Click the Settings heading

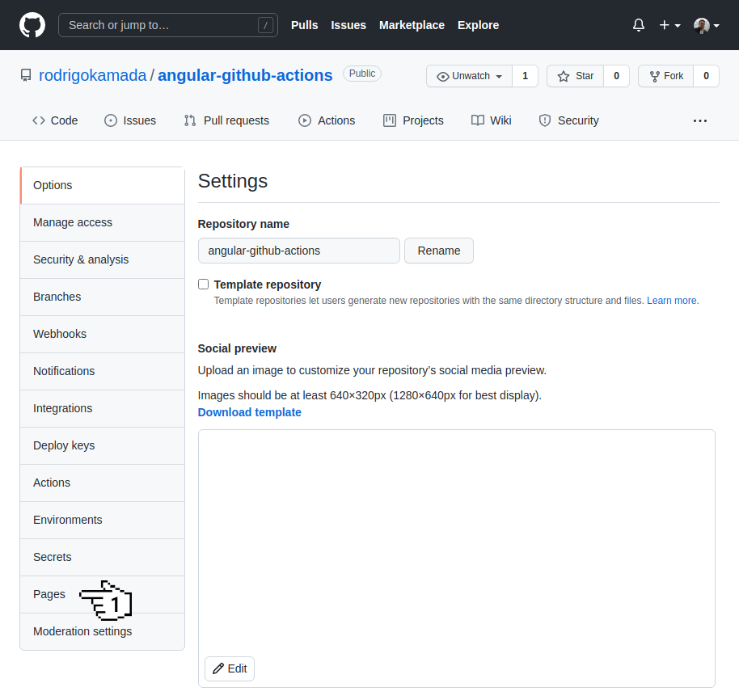click(233, 181)
